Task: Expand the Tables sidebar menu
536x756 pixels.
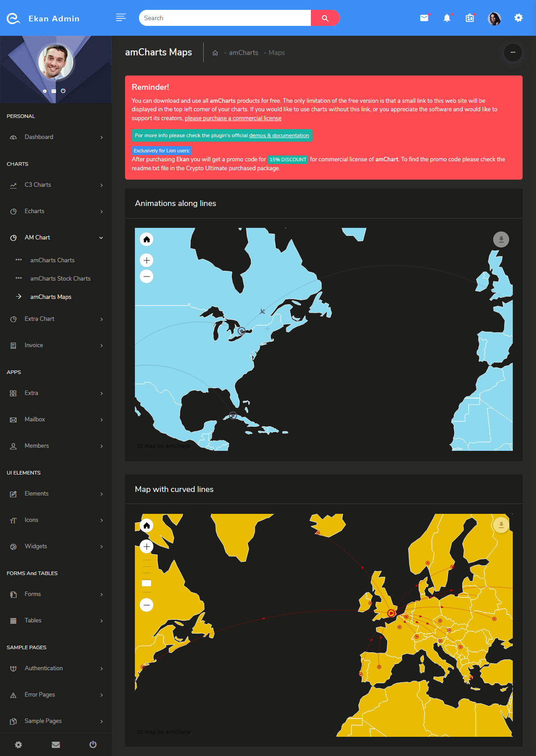Action: (56, 621)
